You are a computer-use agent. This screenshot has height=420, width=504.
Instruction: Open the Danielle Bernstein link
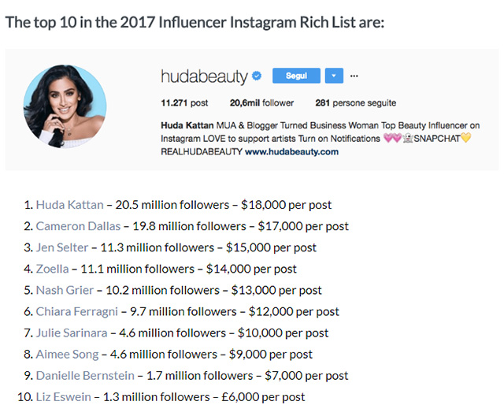click(85, 375)
